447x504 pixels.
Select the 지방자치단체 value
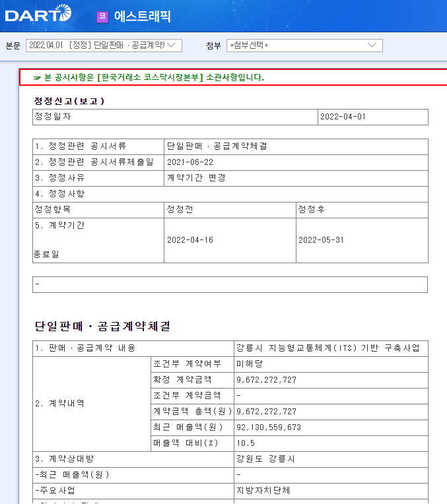click(263, 491)
